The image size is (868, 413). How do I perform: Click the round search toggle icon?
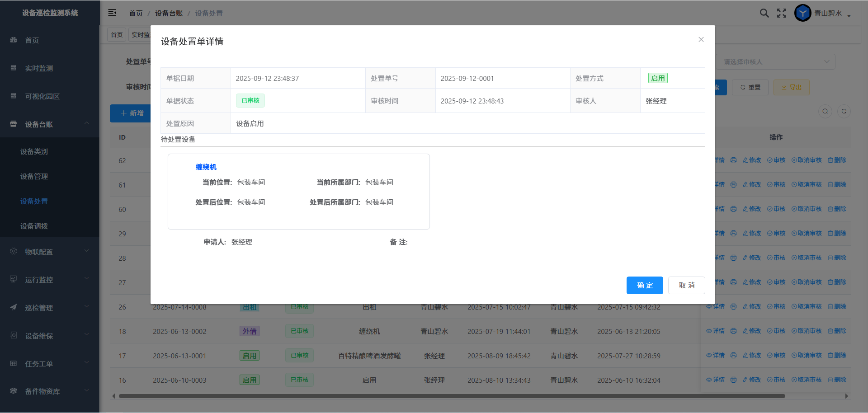[x=825, y=112]
